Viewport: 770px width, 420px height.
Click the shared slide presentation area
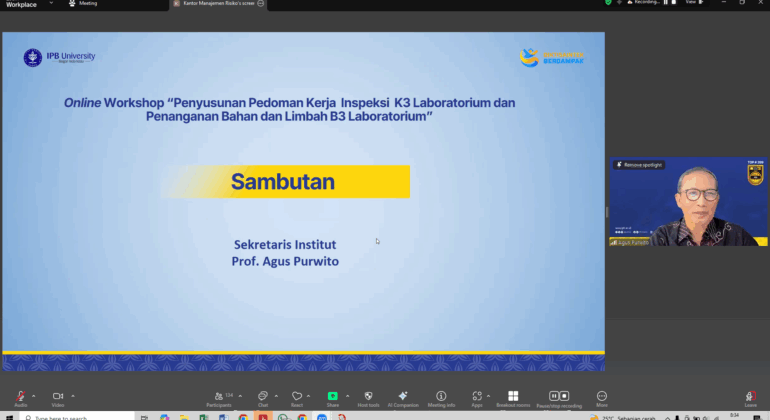(303, 201)
